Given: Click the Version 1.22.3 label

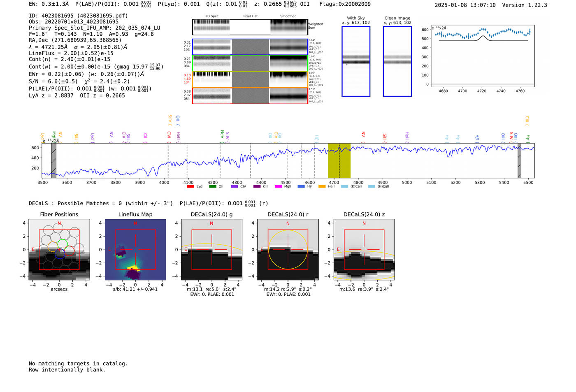Looking at the screenshot, I should pos(525,5).
